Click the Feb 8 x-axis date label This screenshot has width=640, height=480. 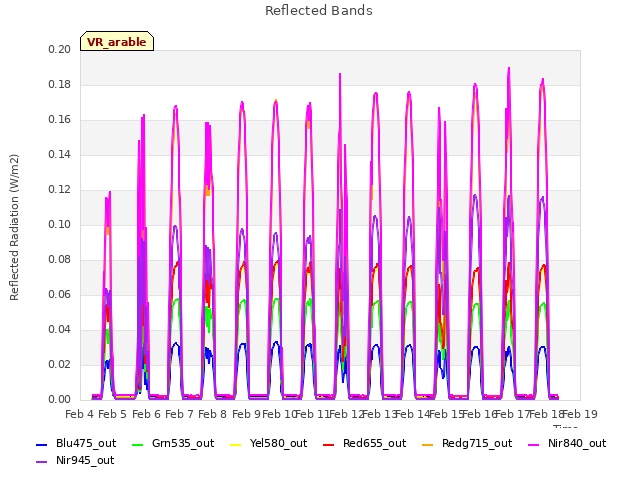[213, 414]
